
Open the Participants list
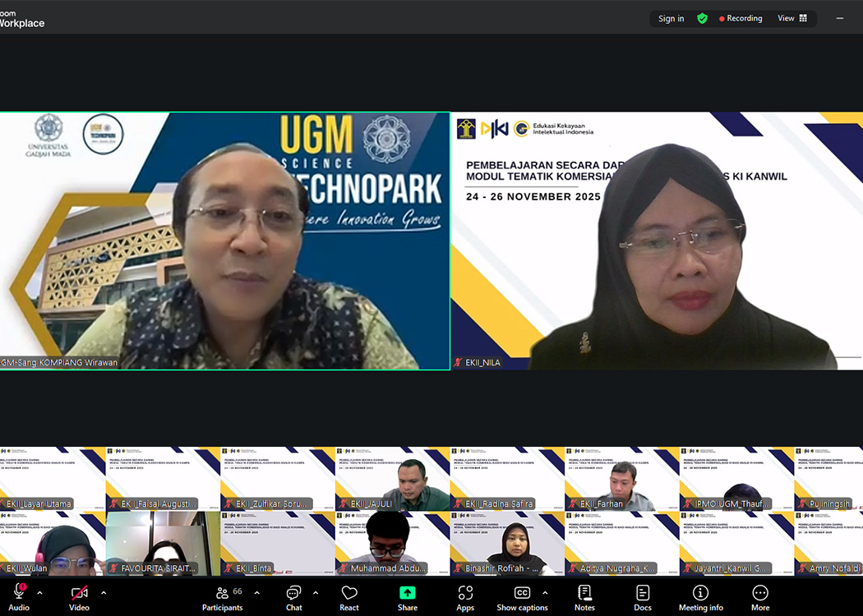pos(222,597)
